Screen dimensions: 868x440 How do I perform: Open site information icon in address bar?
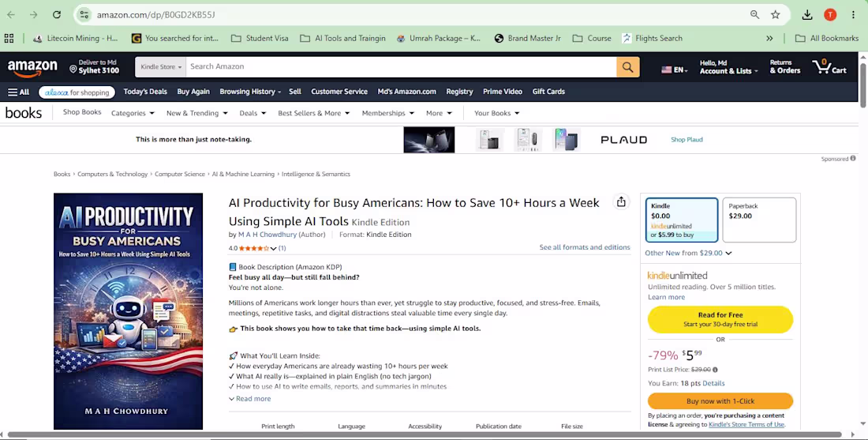click(84, 15)
